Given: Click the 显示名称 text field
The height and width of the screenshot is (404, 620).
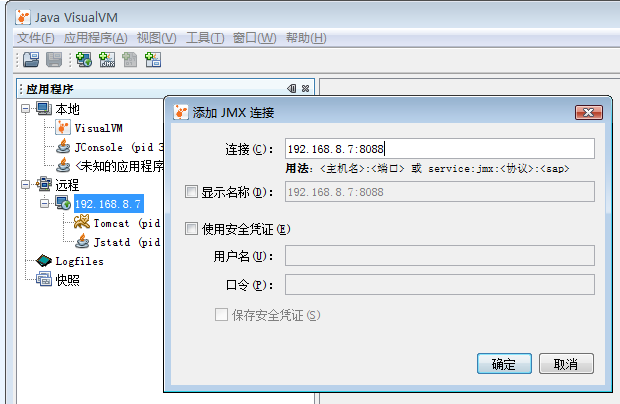Looking at the screenshot, I should point(440,192).
